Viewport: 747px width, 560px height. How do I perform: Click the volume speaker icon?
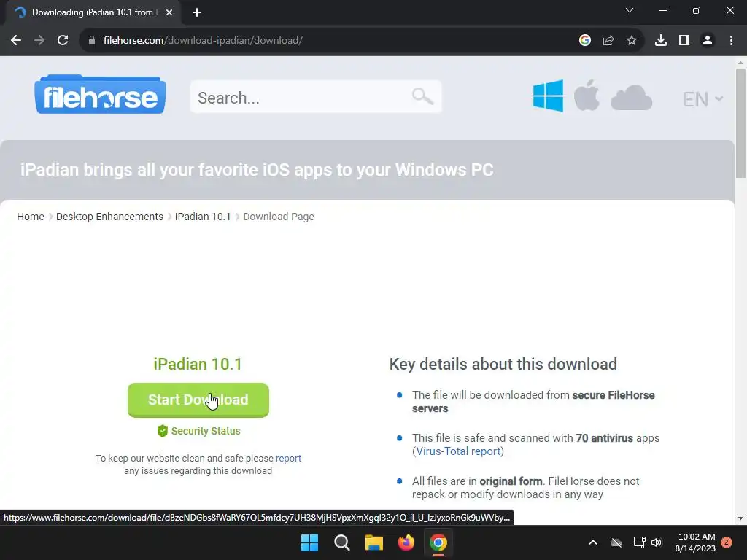click(x=657, y=542)
